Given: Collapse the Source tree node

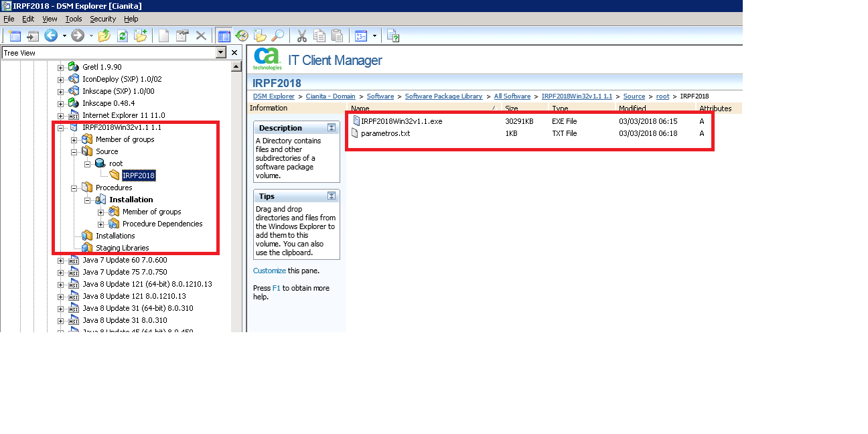Looking at the screenshot, I should [x=74, y=151].
